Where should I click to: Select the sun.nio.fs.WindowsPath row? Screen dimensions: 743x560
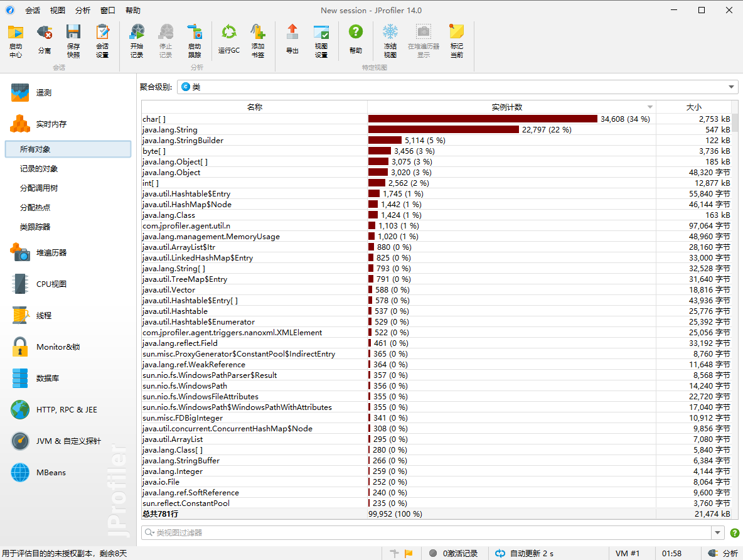coord(436,385)
